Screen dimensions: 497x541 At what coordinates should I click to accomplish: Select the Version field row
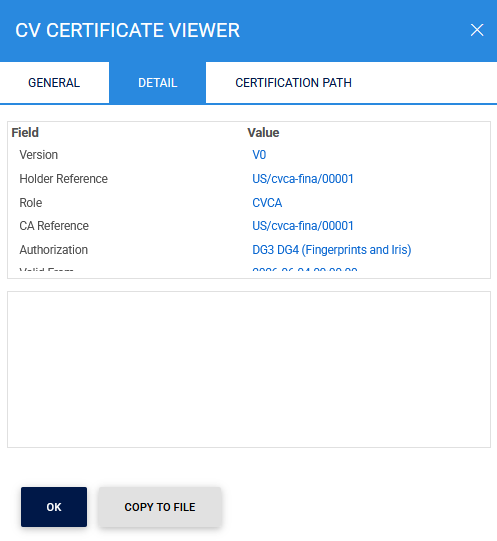pyautogui.click(x=248, y=155)
